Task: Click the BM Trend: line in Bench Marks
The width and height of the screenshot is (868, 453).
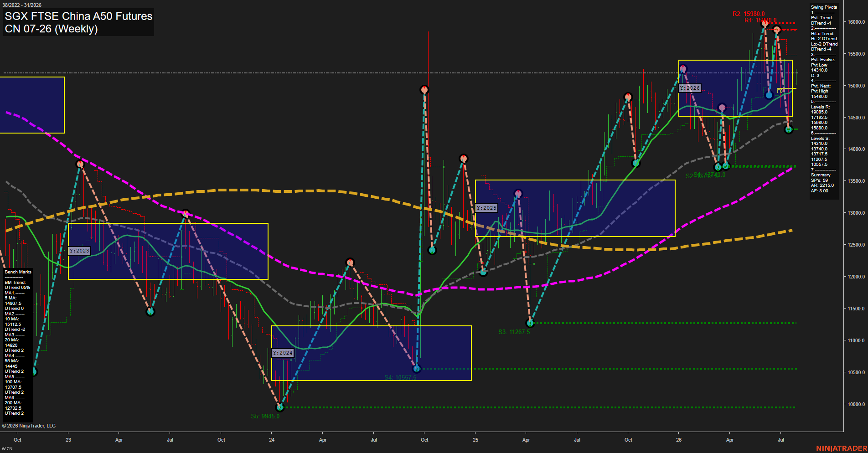Action: [x=15, y=283]
